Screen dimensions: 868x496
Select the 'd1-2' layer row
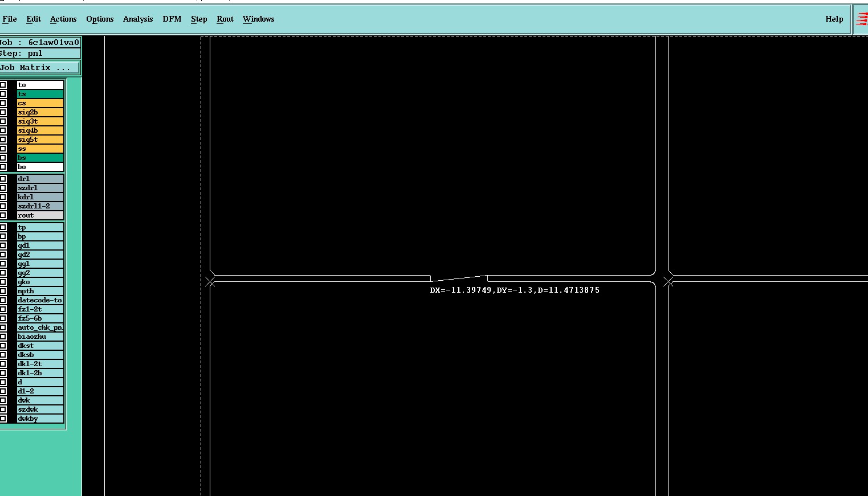[x=40, y=391]
